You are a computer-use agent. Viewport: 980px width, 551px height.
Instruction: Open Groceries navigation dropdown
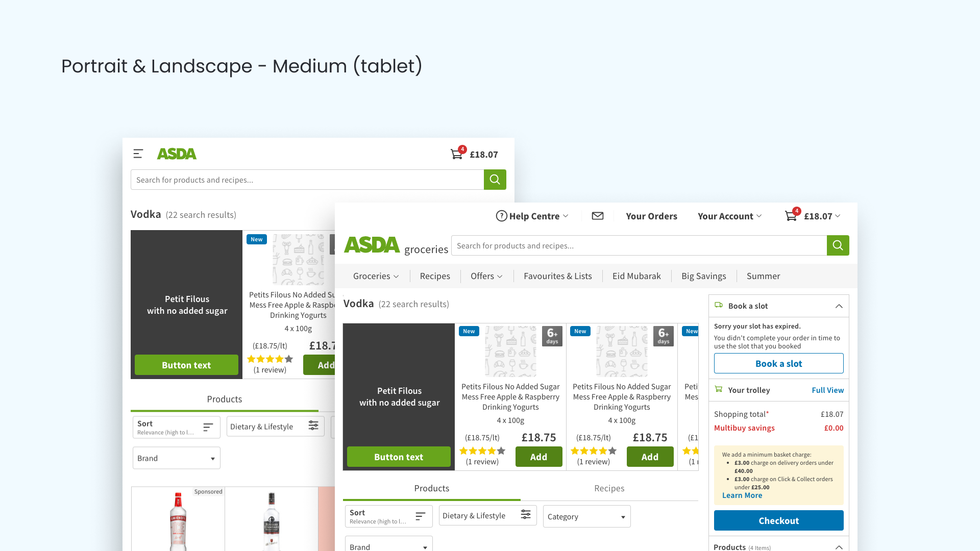376,276
